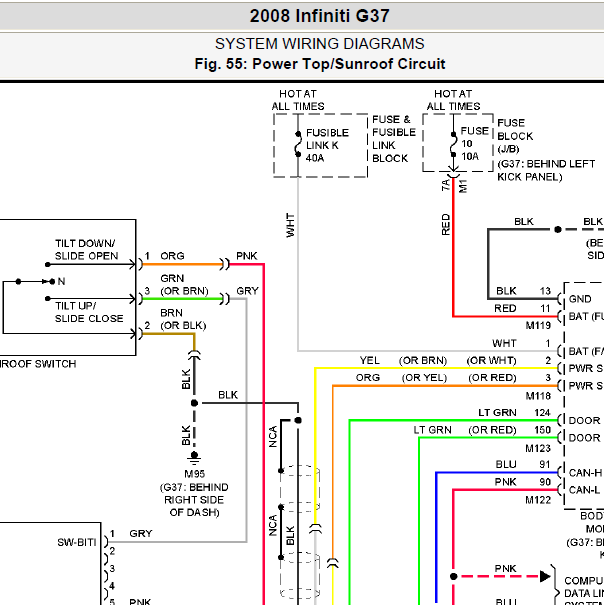
Task: Click the "CAN-H" terminal label
Action: [x=585, y=473]
